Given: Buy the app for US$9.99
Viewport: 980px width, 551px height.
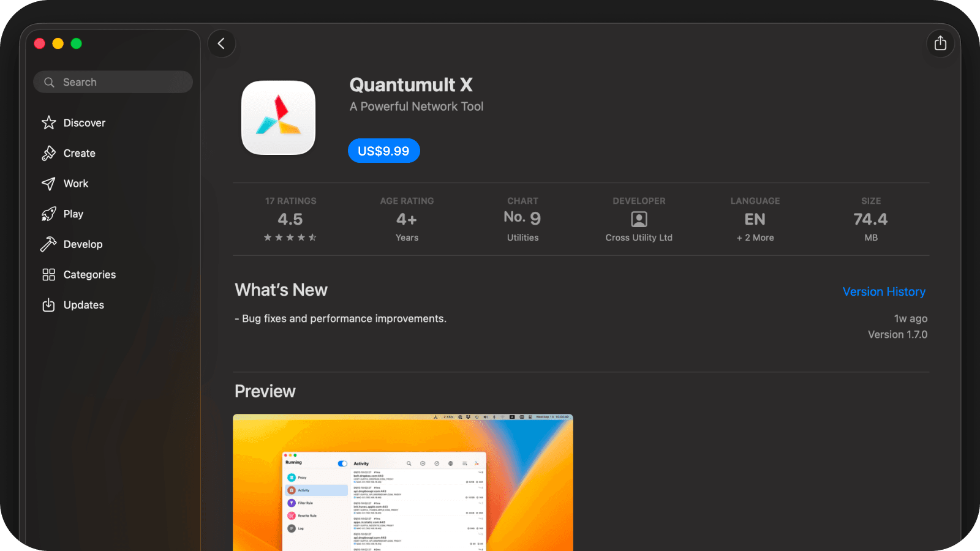Looking at the screenshot, I should coord(384,151).
